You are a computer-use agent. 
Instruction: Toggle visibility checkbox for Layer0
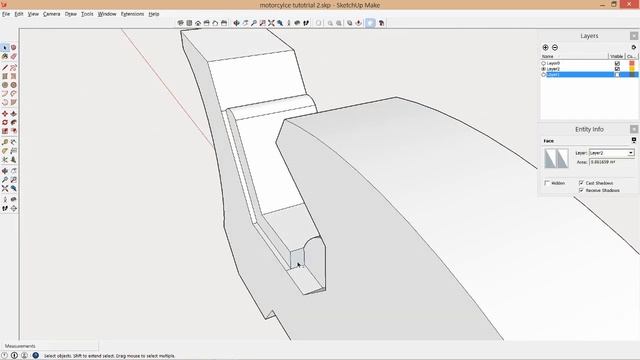[617, 64]
